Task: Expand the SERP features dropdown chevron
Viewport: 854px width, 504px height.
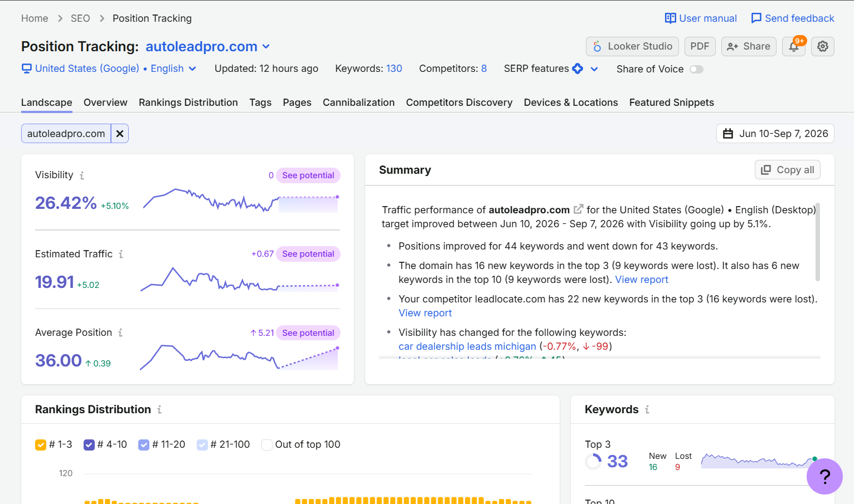Action: pyautogui.click(x=594, y=69)
